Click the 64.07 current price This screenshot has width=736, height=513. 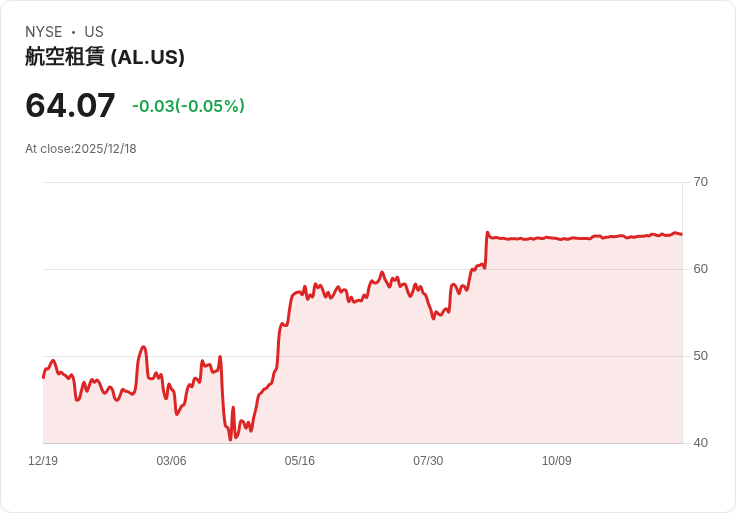pyautogui.click(x=70, y=105)
